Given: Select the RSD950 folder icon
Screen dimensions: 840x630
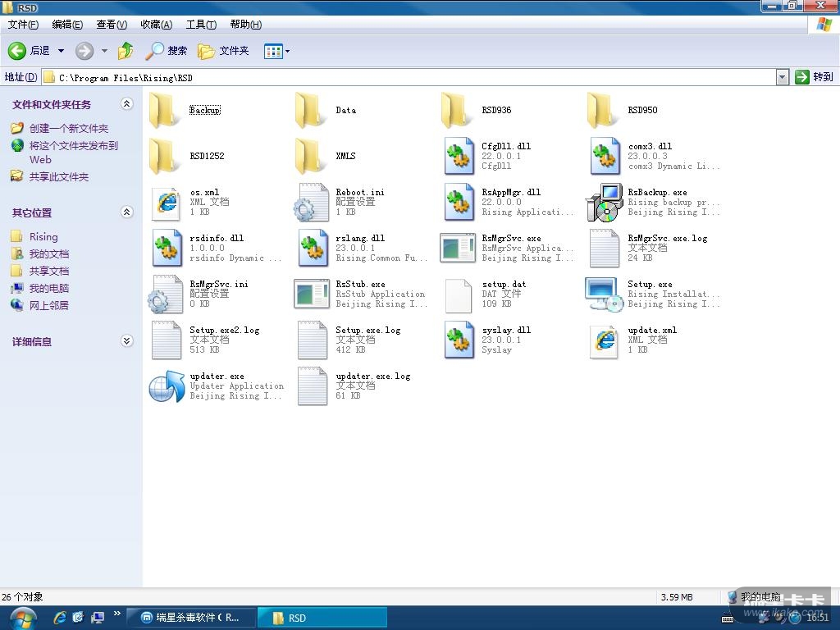Looking at the screenshot, I should click(603, 110).
